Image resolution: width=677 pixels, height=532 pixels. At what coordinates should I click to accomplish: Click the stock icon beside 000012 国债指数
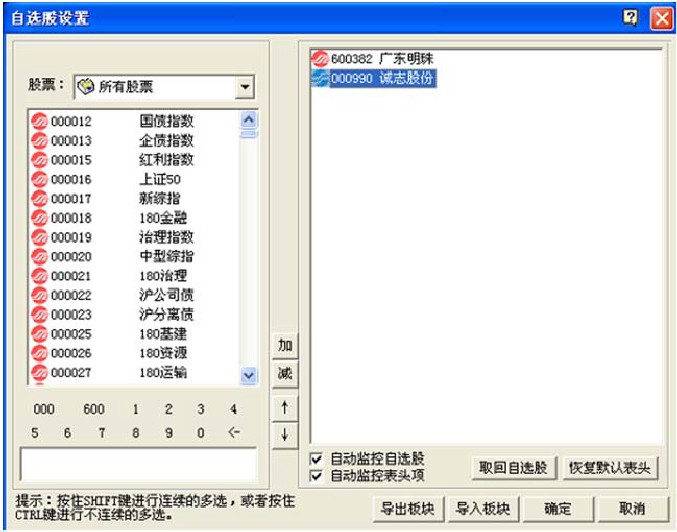pyautogui.click(x=40, y=121)
